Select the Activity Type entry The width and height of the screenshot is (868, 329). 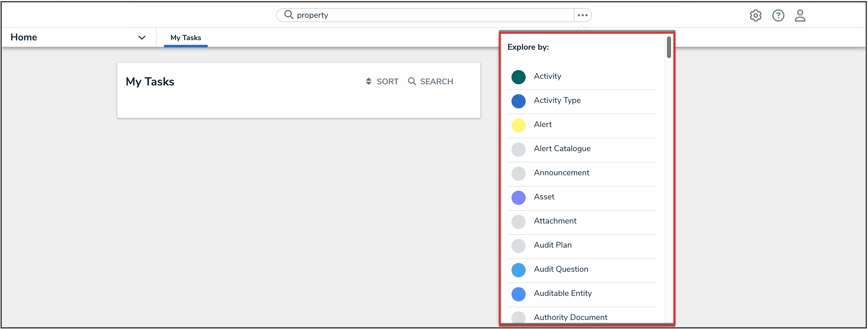point(557,101)
